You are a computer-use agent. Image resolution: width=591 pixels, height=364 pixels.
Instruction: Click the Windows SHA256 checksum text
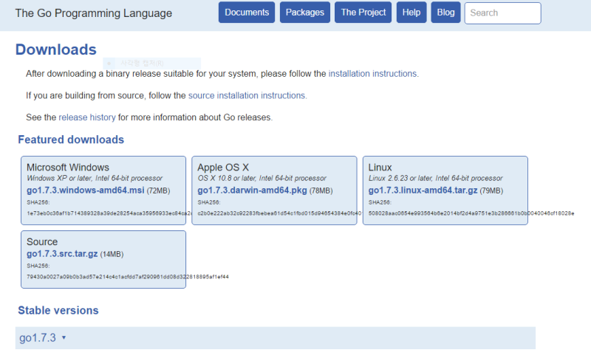coord(109,213)
